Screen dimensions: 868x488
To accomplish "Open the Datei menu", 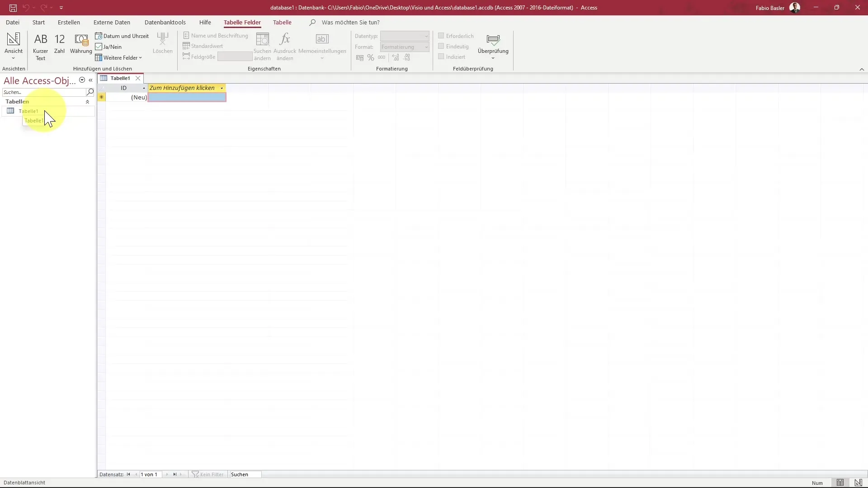I will pos(13,22).
